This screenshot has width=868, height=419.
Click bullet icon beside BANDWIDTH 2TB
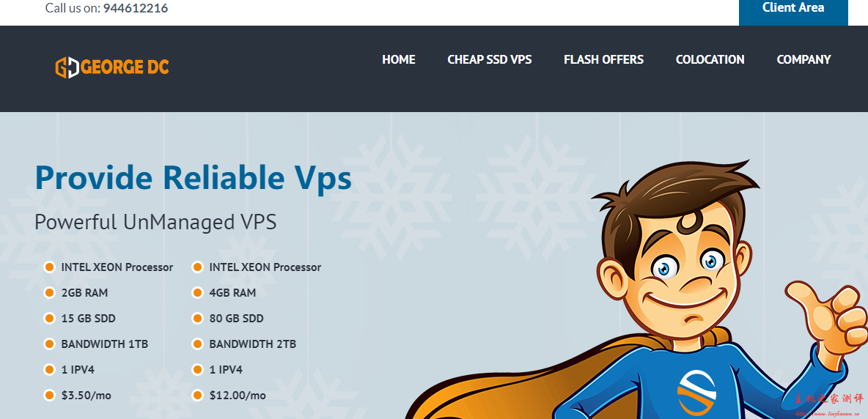click(197, 344)
